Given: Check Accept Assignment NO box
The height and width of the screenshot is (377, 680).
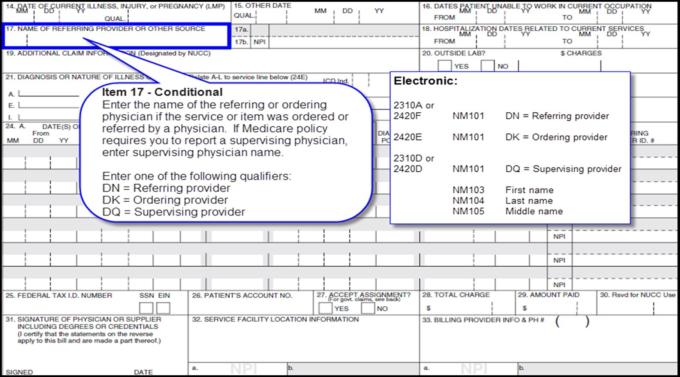Looking at the screenshot, I should (368, 308).
